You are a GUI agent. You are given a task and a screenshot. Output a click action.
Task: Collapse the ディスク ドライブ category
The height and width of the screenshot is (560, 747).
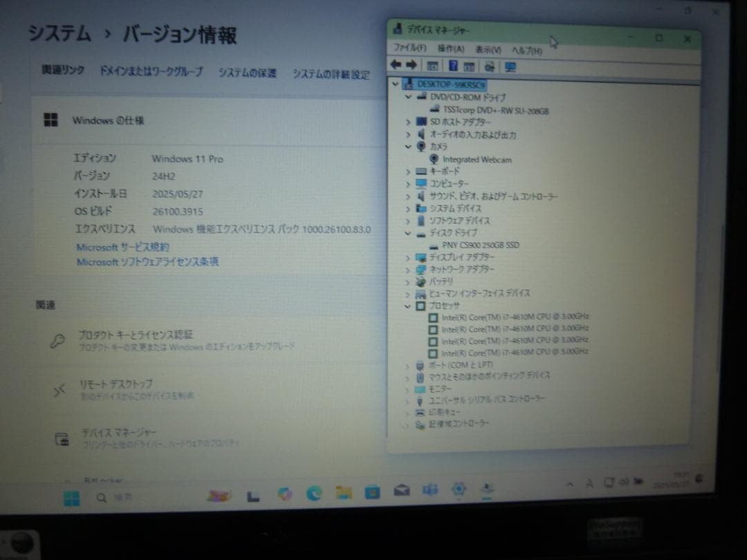point(407,233)
